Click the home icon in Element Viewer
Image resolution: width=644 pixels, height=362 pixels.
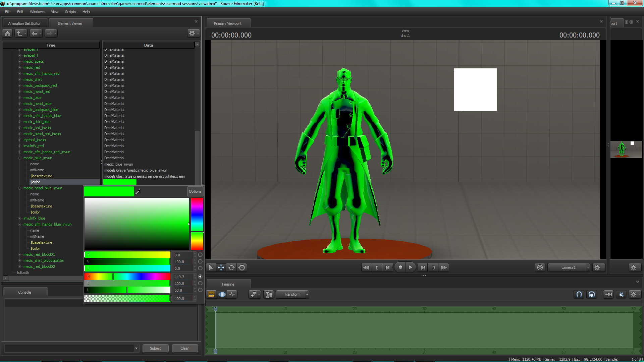tap(8, 33)
